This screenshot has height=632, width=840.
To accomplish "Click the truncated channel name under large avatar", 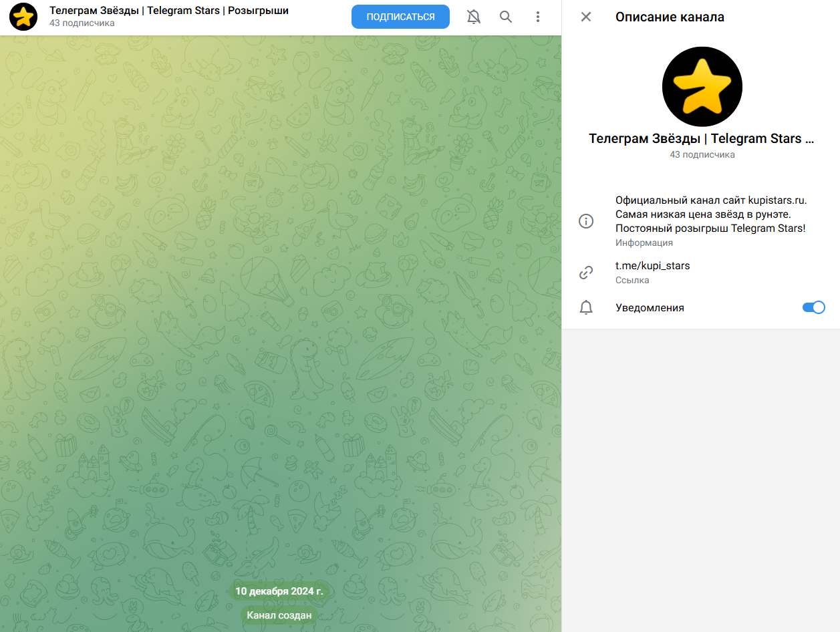I will (x=701, y=138).
